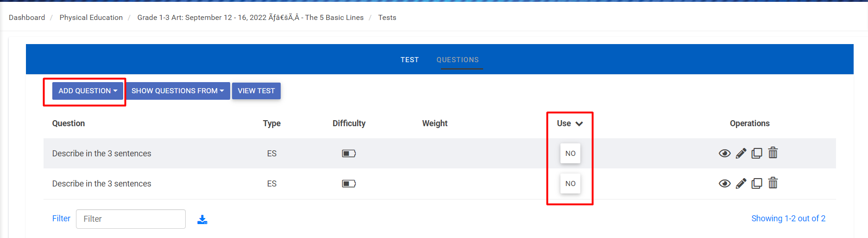This screenshot has height=238, width=868.
Task: Edit first question with pencil icon
Action: point(741,154)
